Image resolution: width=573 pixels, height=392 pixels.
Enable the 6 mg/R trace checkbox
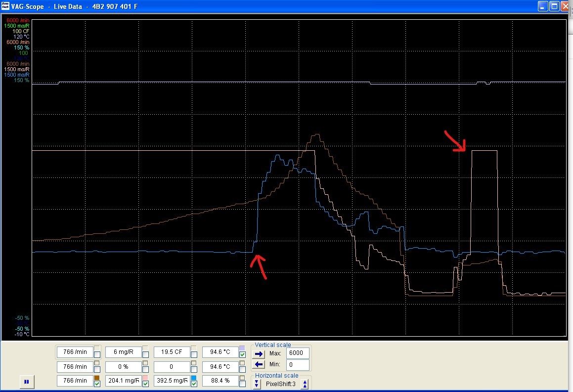pyautogui.click(x=146, y=354)
